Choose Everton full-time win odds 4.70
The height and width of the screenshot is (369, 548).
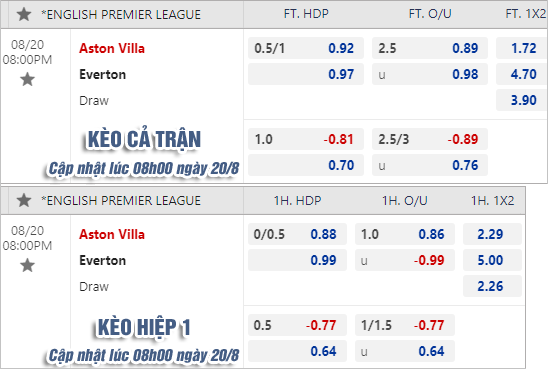click(x=522, y=74)
